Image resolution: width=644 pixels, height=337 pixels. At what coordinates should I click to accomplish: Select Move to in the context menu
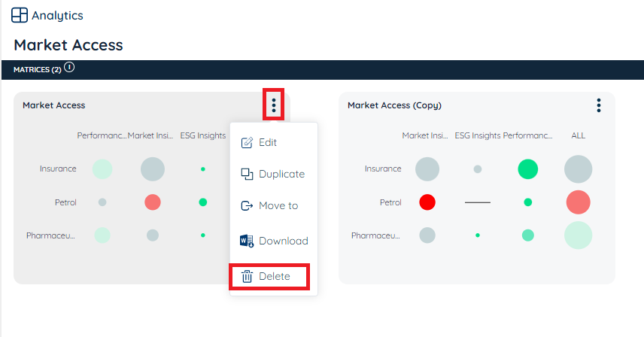coord(278,205)
